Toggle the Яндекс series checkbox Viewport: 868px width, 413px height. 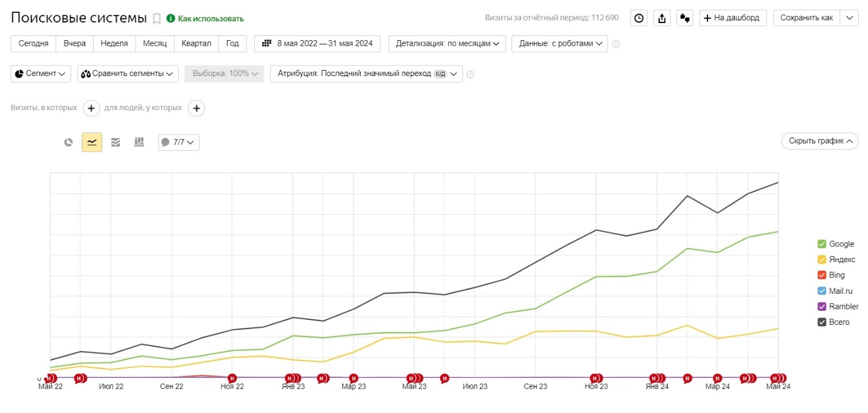coord(822,260)
